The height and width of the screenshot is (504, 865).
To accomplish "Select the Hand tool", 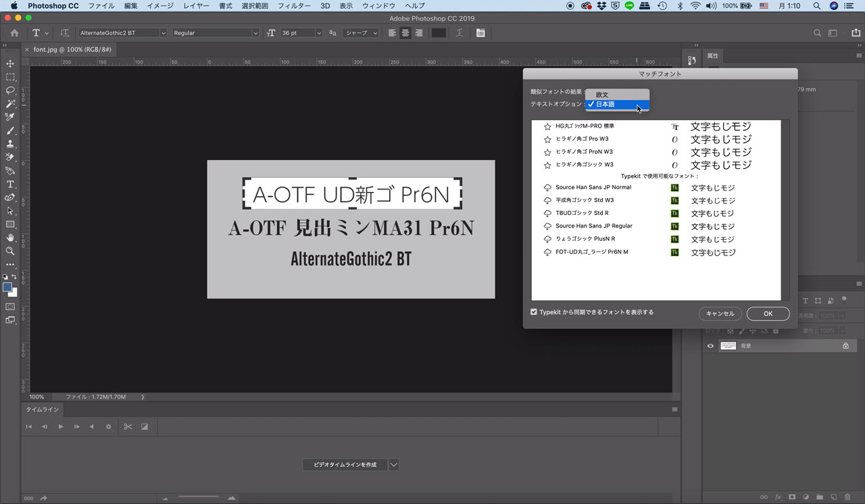I will (10, 238).
